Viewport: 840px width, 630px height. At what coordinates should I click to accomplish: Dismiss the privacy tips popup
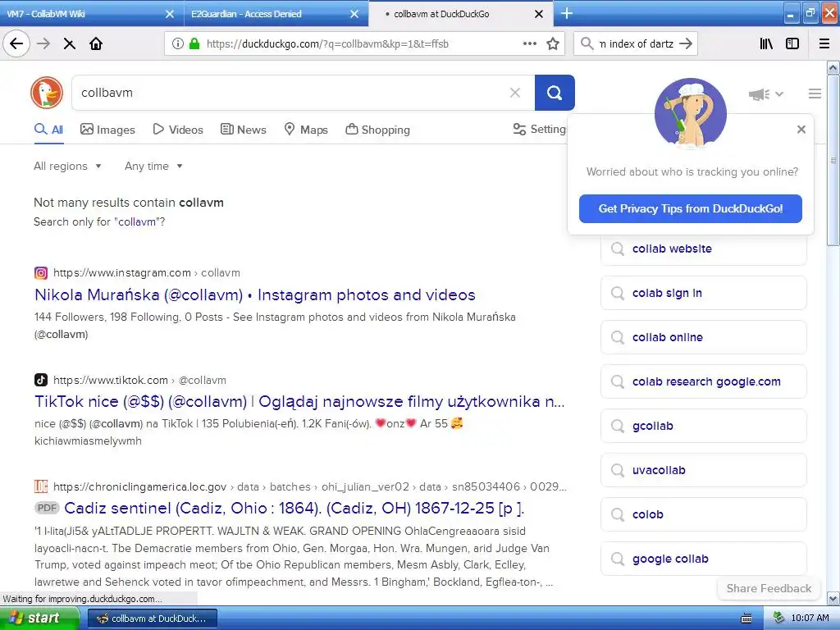[801, 129]
